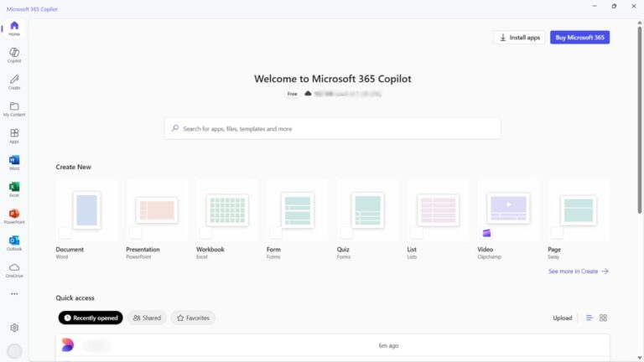Open the account profile avatar

coord(14,351)
